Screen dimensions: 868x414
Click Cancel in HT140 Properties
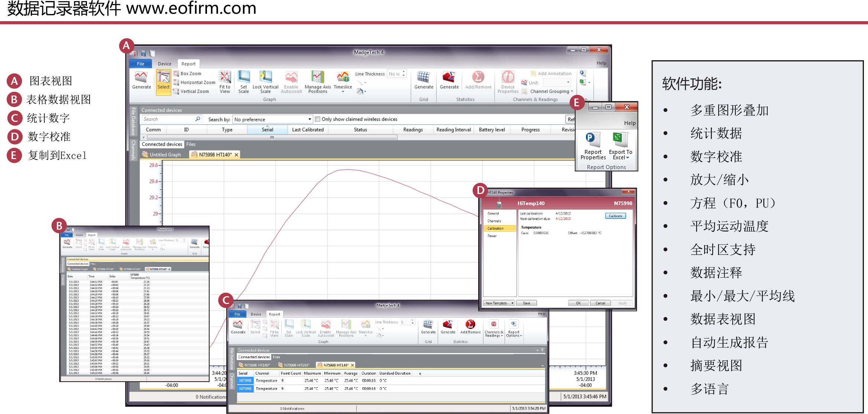point(600,303)
